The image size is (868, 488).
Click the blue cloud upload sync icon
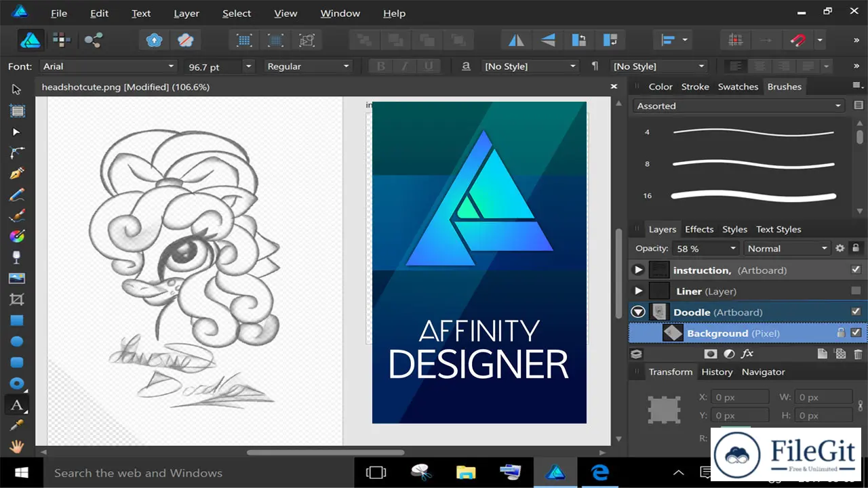click(155, 40)
